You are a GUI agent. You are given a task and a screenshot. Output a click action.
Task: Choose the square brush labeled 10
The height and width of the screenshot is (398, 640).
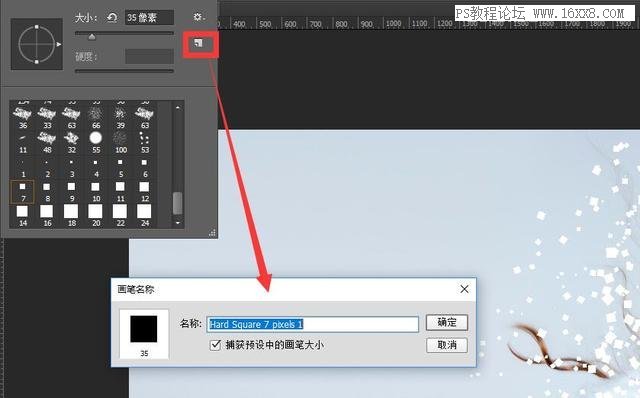[x=96, y=191]
